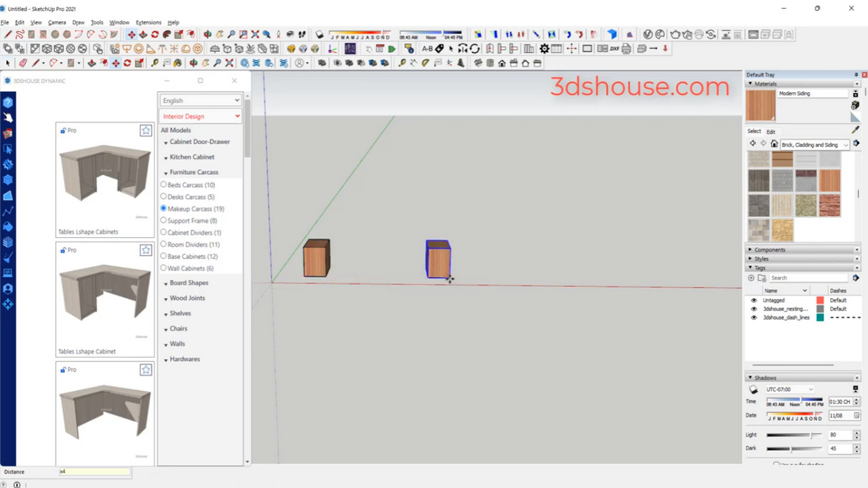Select the Beds Carcass radio option
This screenshot has width=868, height=488.
163,185
